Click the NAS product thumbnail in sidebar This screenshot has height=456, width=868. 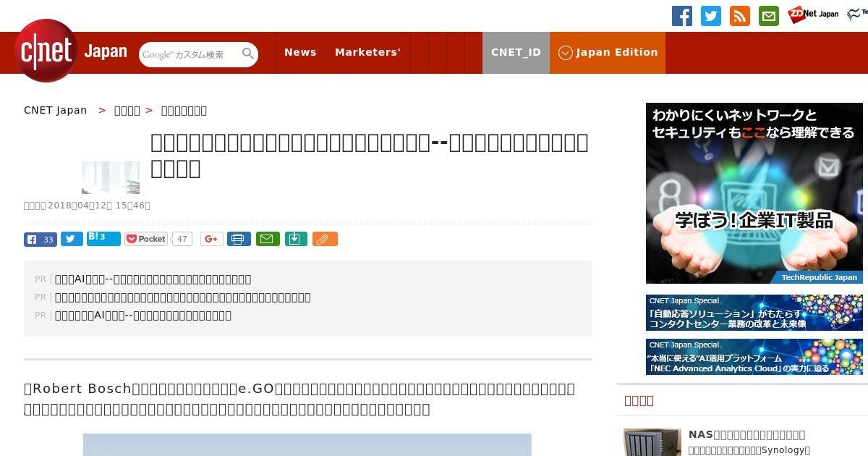pyautogui.click(x=652, y=442)
